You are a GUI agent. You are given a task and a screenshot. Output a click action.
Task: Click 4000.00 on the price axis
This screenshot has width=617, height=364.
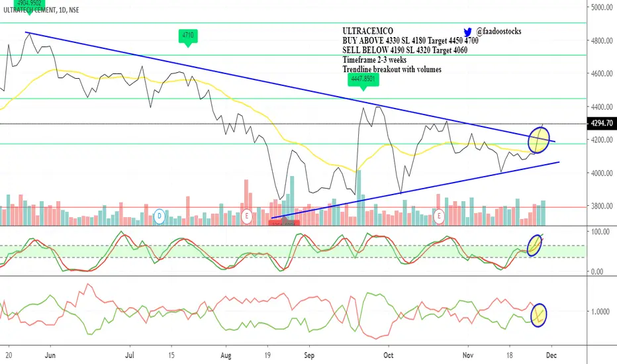(x=602, y=173)
